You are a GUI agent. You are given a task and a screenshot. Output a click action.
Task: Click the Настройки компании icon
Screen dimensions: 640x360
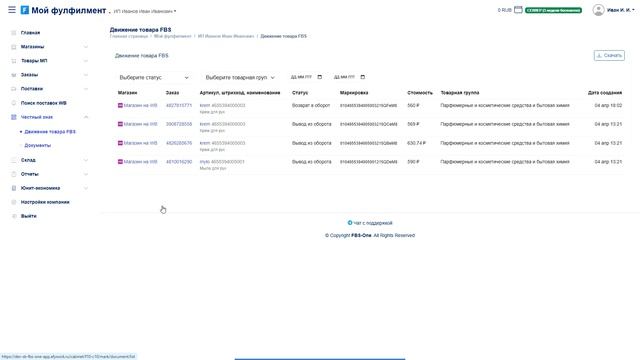[x=13, y=202]
